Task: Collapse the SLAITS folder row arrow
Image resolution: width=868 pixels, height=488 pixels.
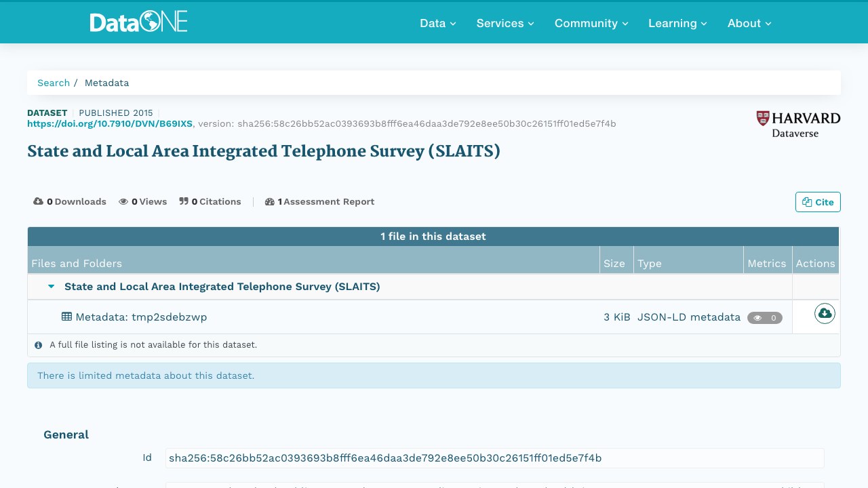Action: [51, 287]
